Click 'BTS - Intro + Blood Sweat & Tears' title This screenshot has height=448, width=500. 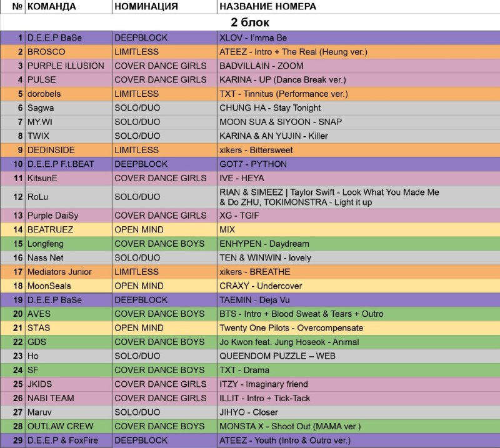click(x=301, y=314)
